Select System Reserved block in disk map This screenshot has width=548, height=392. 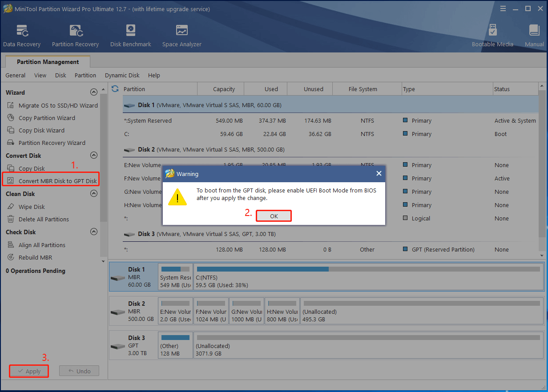pyautogui.click(x=176, y=276)
